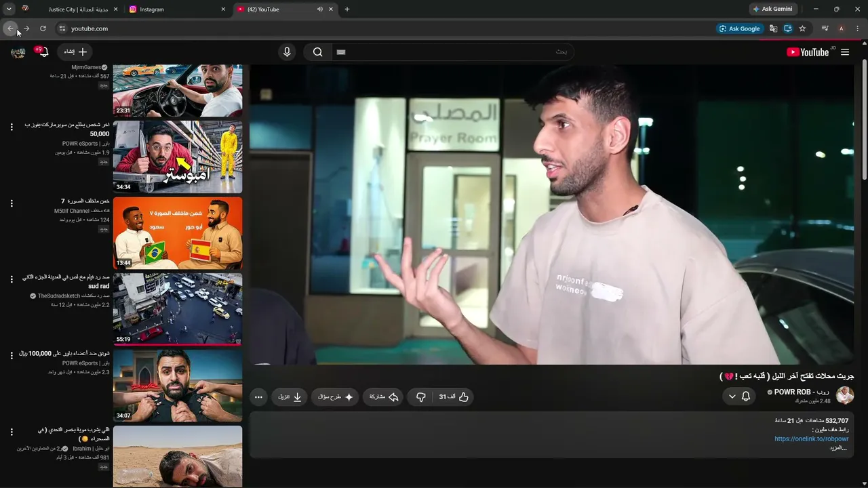The height and width of the screenshot is (488, 868).
Task: Open options menu for supermarket 50,000 video
Action: click(x=12, y=127)
